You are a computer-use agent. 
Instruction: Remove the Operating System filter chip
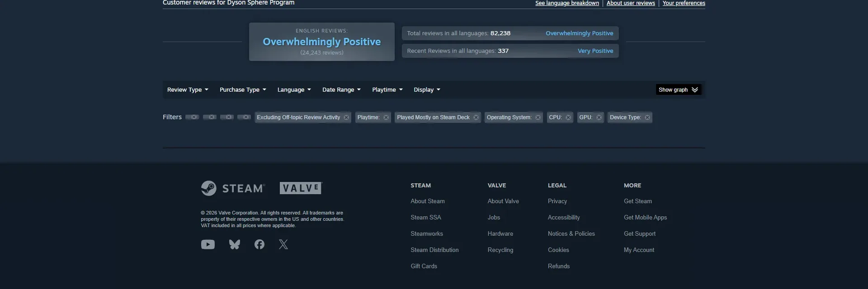click(x=538, y=117)
